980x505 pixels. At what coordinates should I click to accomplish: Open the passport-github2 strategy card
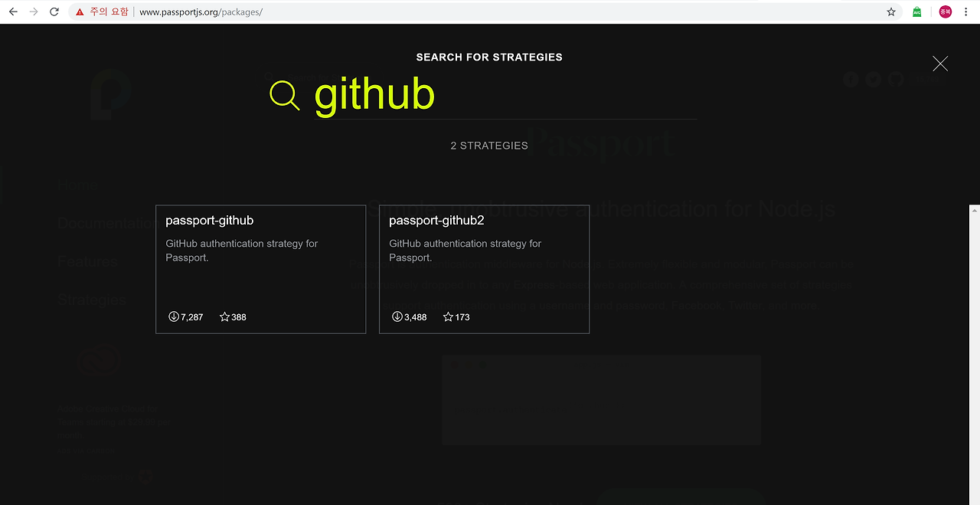click(484, 269)
